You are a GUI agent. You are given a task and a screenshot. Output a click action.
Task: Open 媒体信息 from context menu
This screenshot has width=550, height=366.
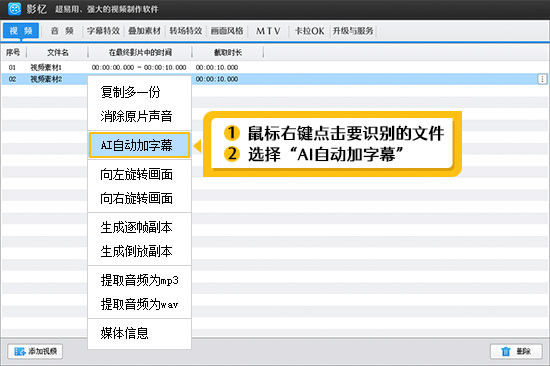[x=140, y=333]
